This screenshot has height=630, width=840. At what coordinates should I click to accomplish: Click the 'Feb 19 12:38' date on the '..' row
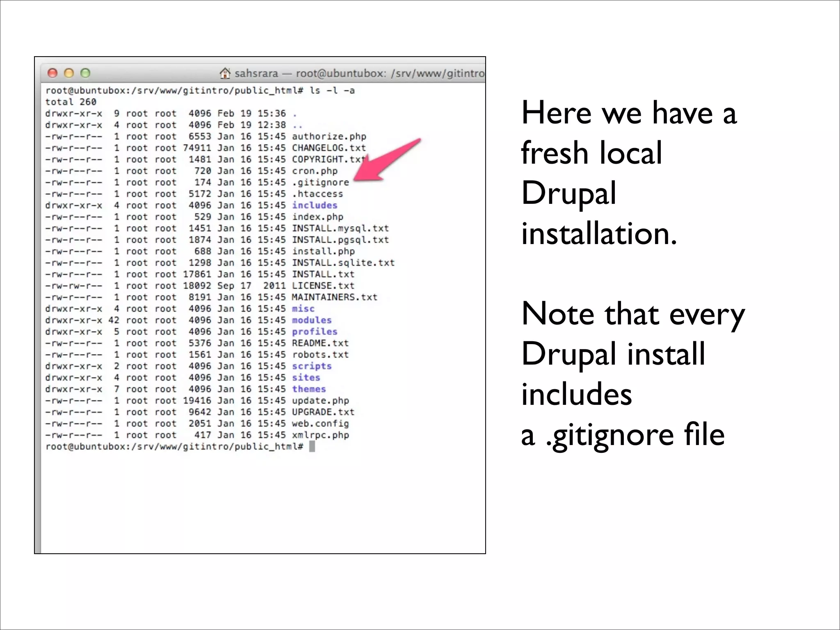(251, 125)
